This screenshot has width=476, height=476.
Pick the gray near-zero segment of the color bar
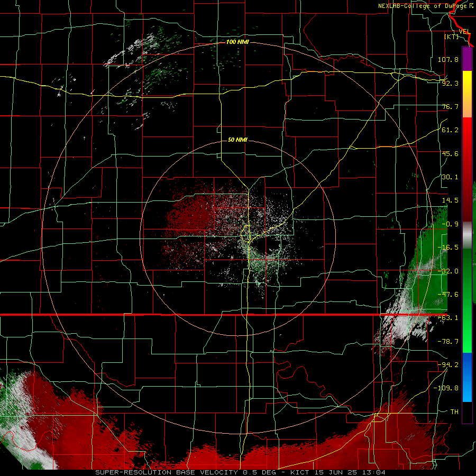[x=467, y=235]
